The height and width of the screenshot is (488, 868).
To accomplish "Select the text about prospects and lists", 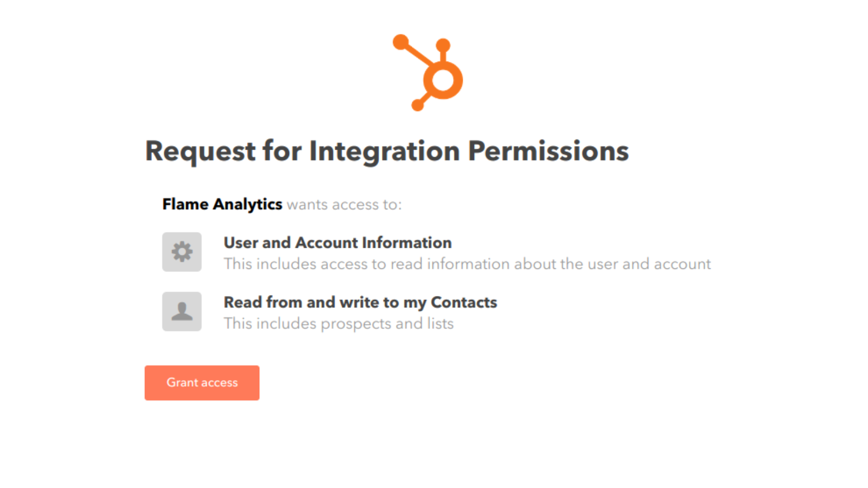I will tap(338, 323).
